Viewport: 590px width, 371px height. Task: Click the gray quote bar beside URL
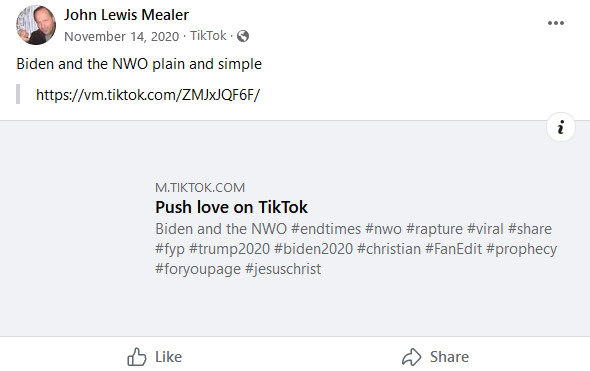[x=18, y=94]
